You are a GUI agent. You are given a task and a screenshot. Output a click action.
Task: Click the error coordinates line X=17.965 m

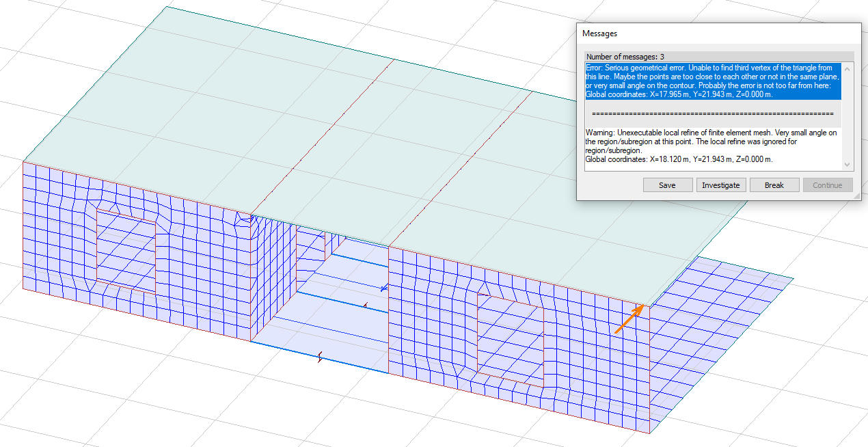tap(679, 95)
